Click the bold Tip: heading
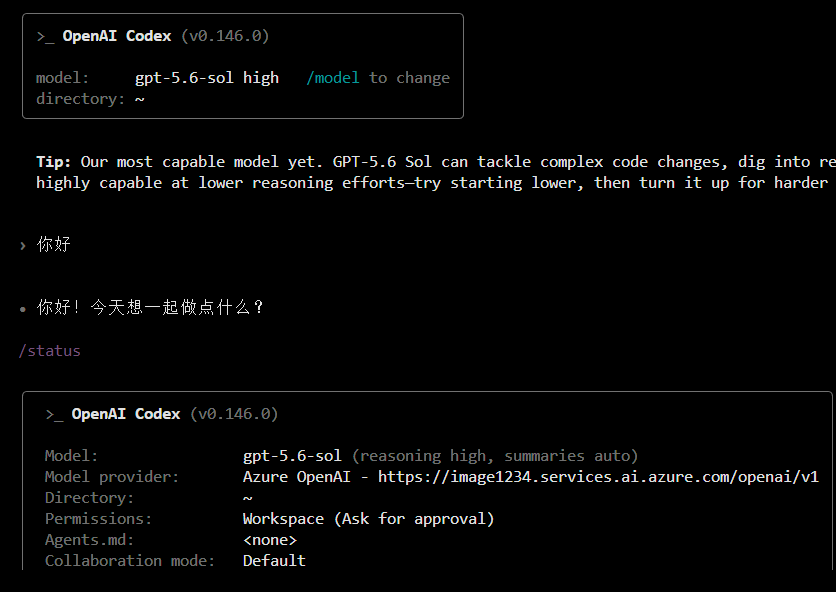Image resolution: width=836 pixels, height=592 pixels. click(x=53, y=162)
